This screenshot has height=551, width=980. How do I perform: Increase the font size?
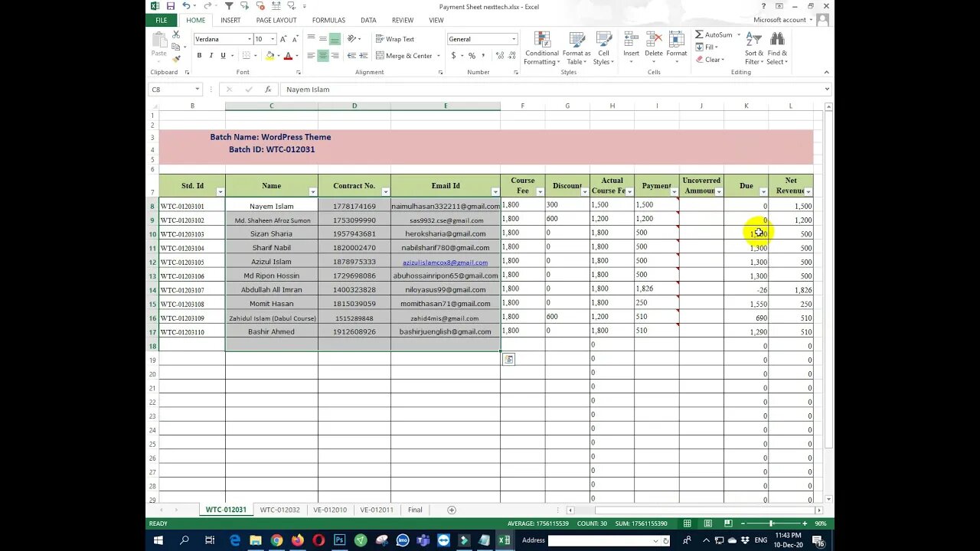pyautogui.click(x=283, y=39)
